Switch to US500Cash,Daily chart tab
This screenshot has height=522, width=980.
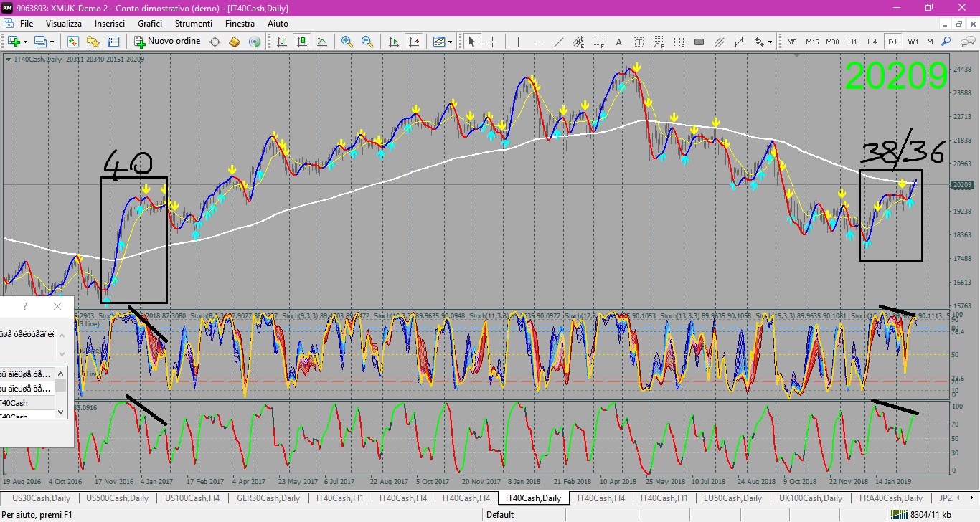coord(117,498)
